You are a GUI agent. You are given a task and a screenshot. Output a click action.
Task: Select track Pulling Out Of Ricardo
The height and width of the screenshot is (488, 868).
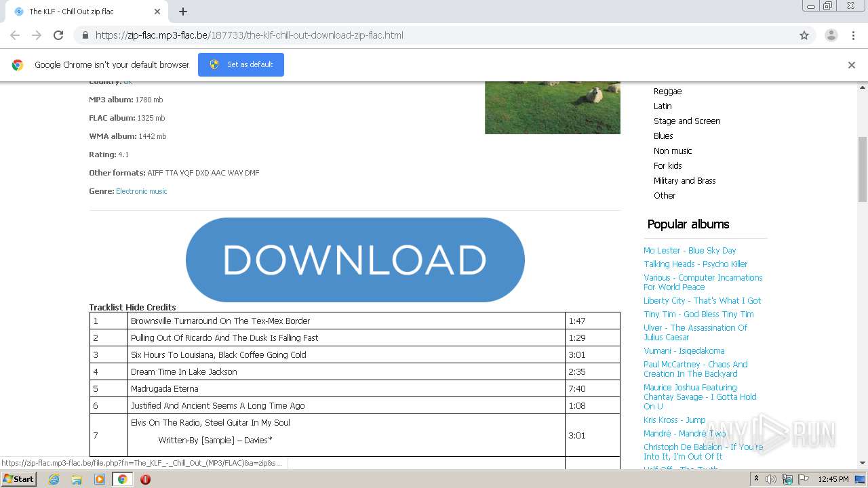tap(224, 338)
